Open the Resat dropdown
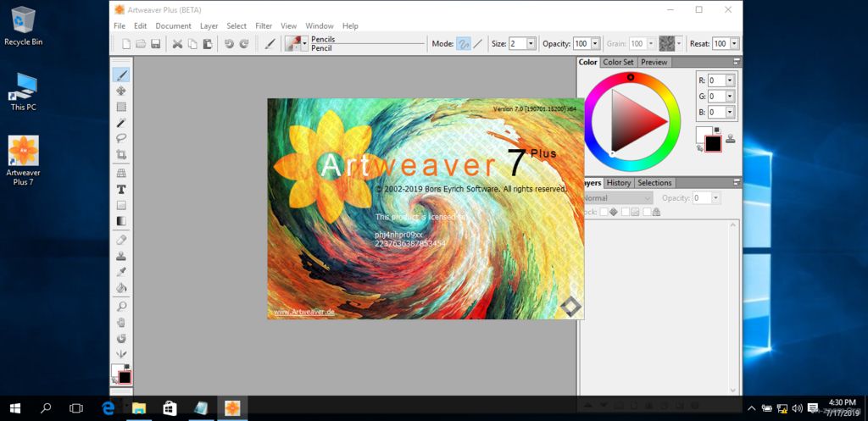The image size is (868, 421). tap(734, 44)
